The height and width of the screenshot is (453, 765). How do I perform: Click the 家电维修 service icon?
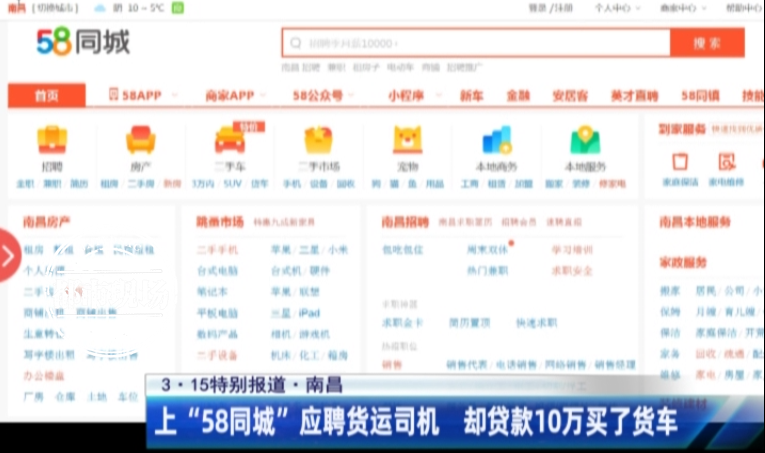point(726,161)
